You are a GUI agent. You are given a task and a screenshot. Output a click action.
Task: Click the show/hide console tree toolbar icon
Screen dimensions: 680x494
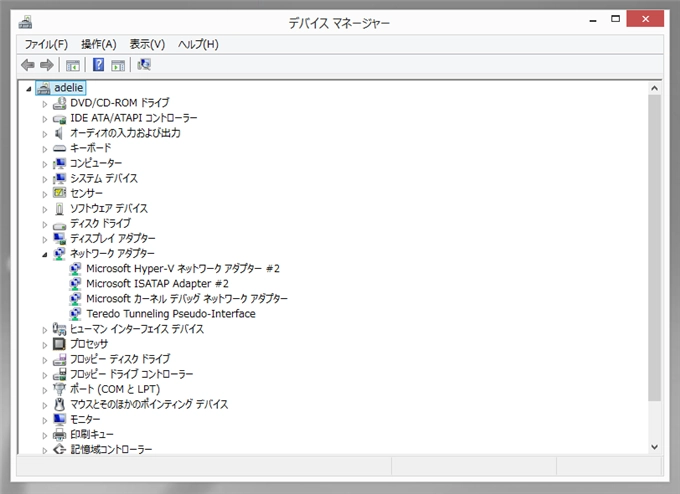coord(73,65)
